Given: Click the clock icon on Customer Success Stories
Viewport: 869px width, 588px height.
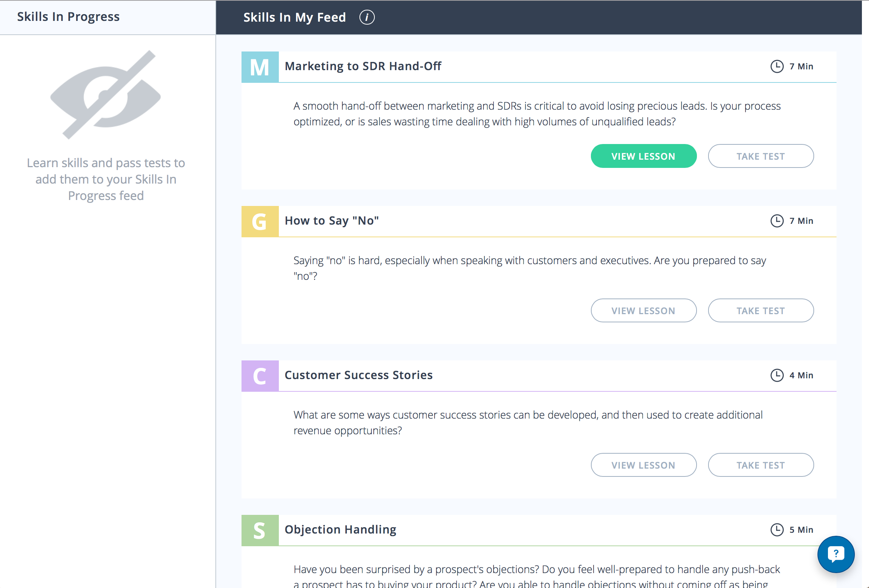Looking at the screenshot, I should coord(777,375).
